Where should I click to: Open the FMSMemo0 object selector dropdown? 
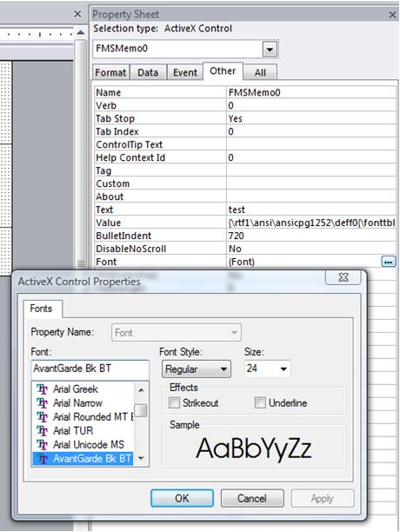[270, 50]
